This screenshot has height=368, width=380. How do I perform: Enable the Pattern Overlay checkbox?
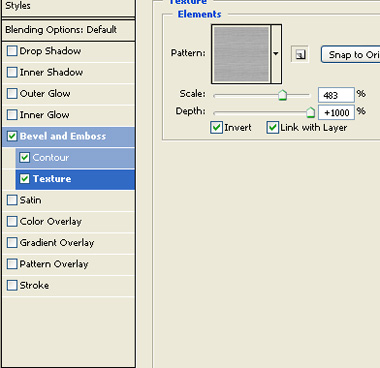pyautogui.click(x=12, y=264)
